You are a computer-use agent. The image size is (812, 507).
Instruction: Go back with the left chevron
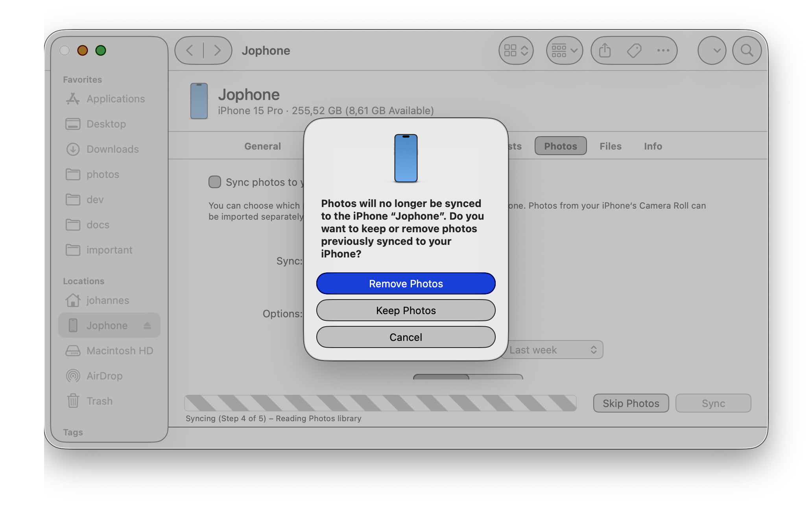[x=190, y=50]
